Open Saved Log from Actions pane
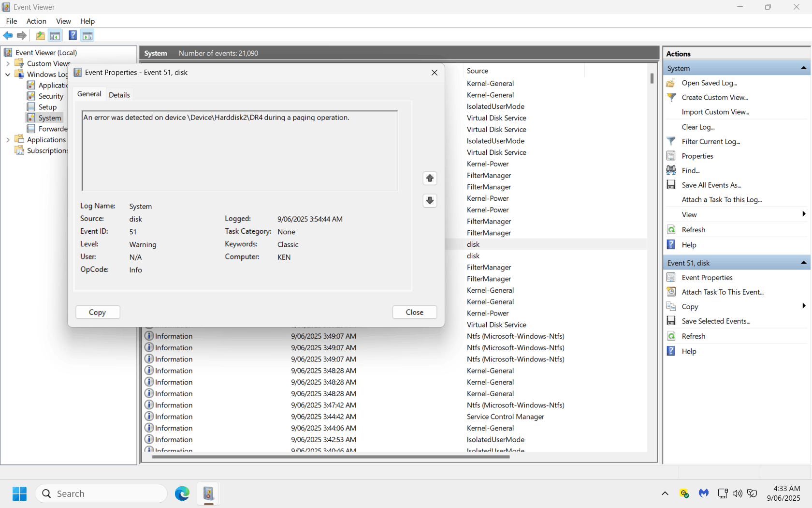Image resolution: width=812 pixels, height=508 pixels. click(x=709, y=83)
